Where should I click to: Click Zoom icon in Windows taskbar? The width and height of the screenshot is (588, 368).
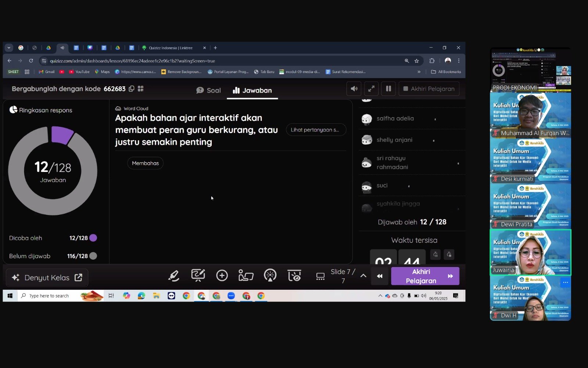pos(231,296)
